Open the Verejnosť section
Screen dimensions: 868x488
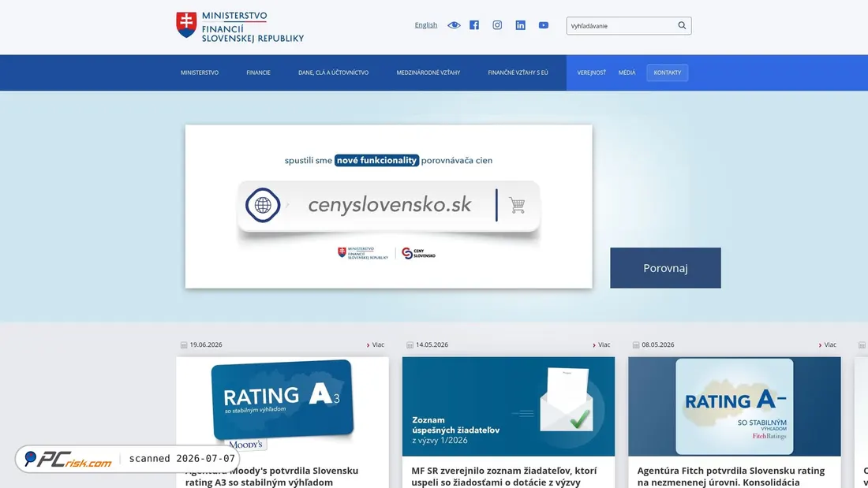(591, 73)
